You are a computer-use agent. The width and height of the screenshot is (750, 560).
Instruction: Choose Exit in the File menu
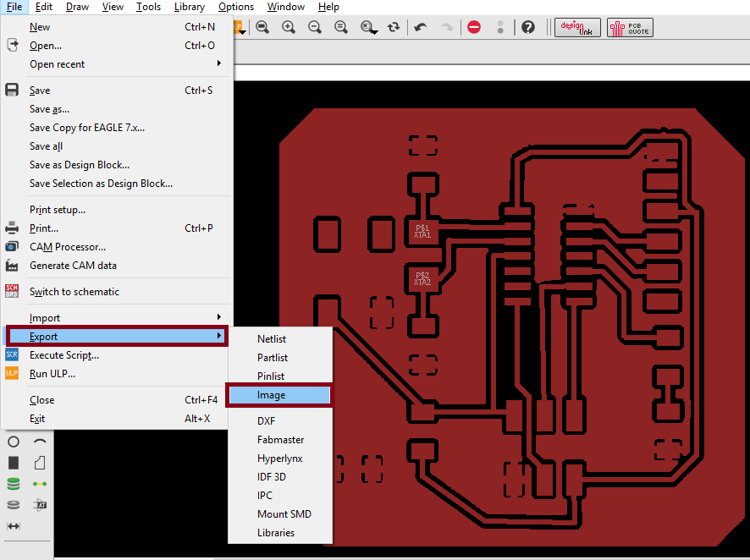[117, 419]
